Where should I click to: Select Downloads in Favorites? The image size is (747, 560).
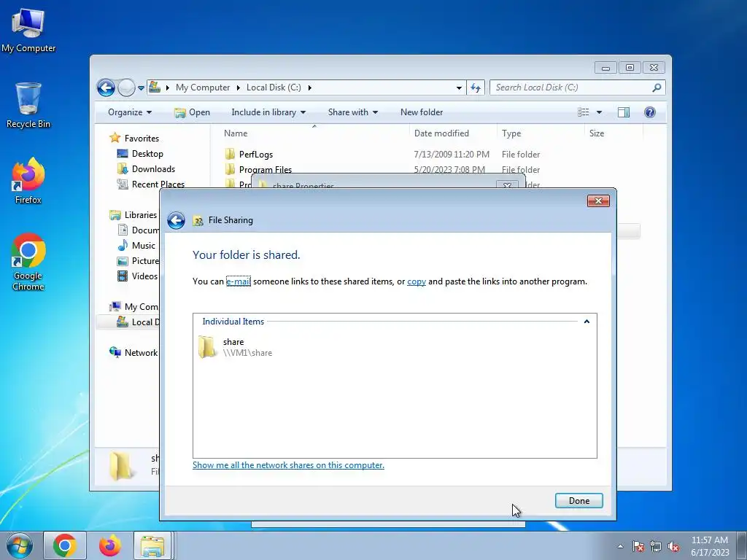pyautogui.click(x=153, y=169)
